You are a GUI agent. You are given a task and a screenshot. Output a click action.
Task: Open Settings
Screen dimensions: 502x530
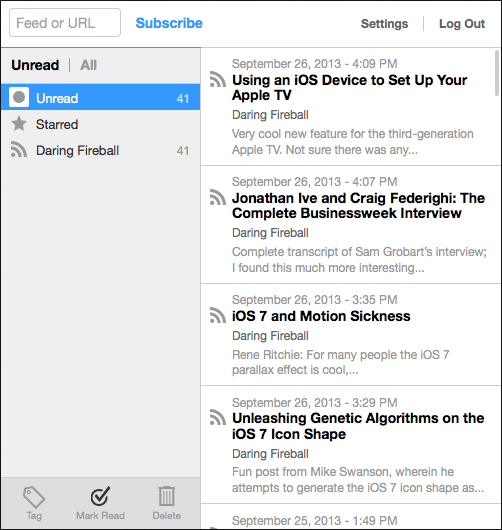pos(384,24)
